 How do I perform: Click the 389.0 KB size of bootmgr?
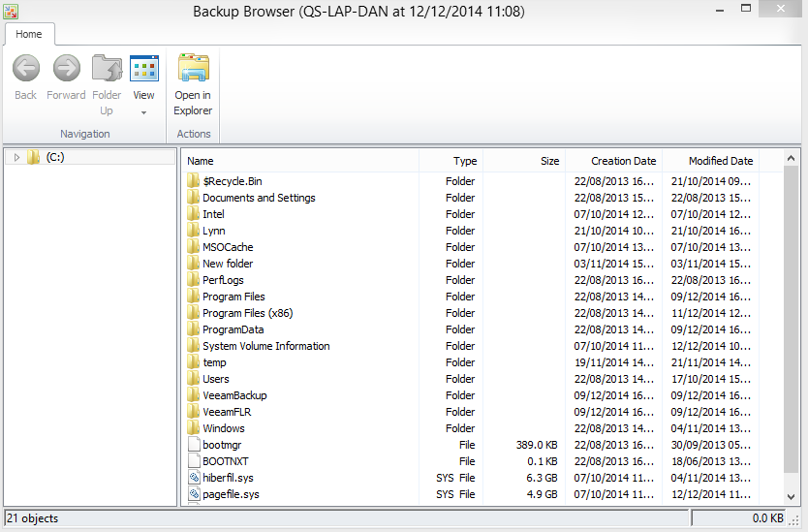pyautogui.click(x=537, y=445)
